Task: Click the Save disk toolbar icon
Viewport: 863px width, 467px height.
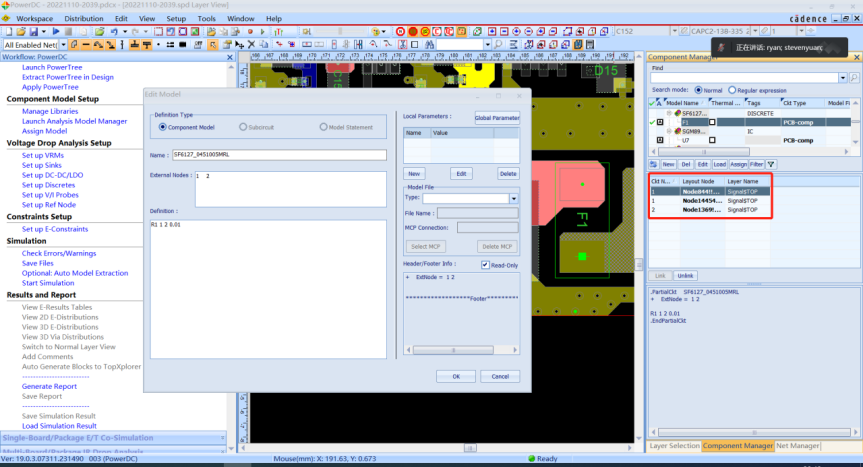Action: 34,31
